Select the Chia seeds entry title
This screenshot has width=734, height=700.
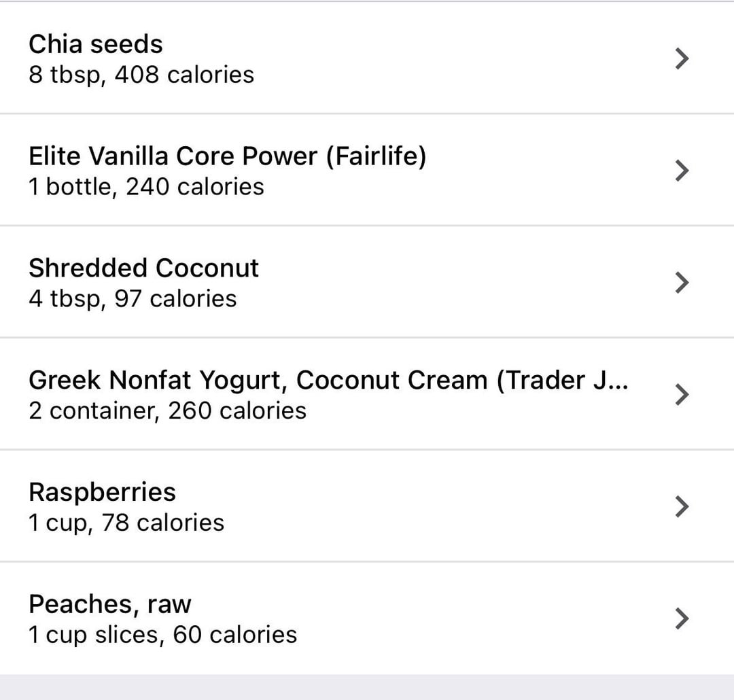[96, 44]
